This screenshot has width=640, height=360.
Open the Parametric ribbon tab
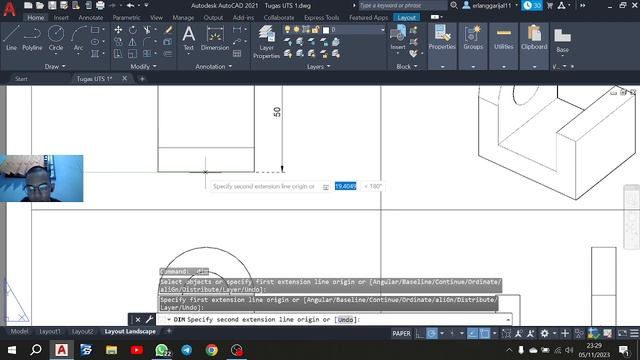[127, 18]
